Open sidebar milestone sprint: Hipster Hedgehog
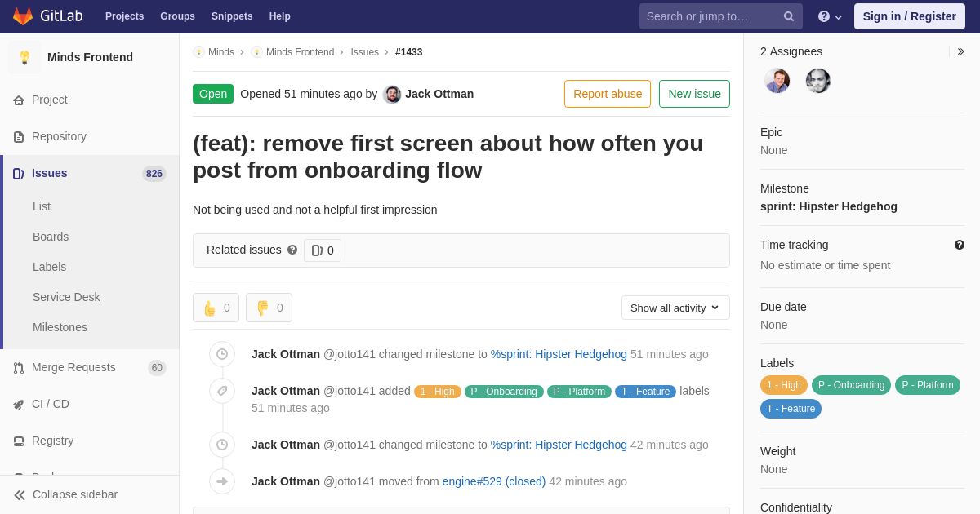 [829, 206]
